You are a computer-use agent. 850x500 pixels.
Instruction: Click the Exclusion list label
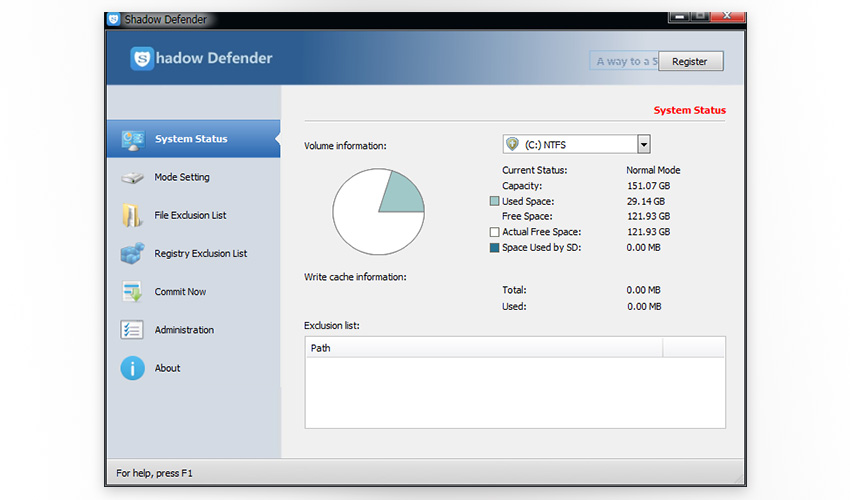332,326
